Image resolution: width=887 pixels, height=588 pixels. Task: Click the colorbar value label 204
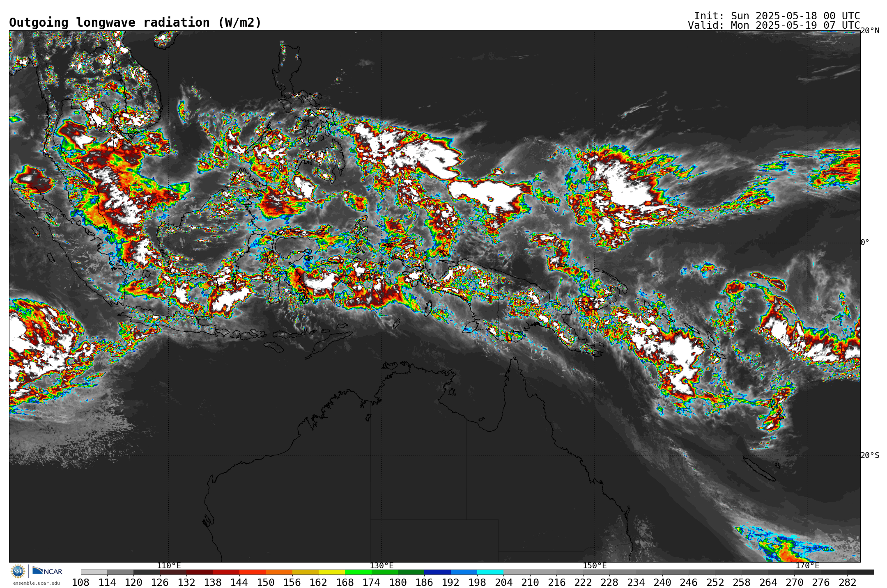click(503, 582)
